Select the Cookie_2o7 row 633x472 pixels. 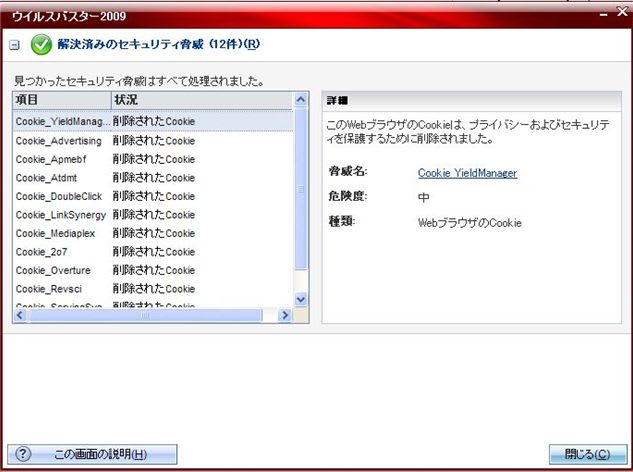click(x=153, y=252)
